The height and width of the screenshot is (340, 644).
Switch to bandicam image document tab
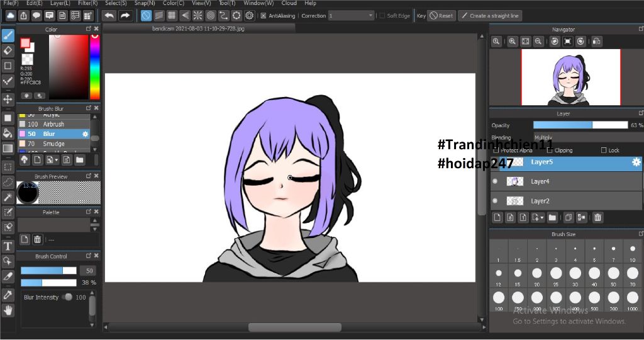tap(198, 29)
